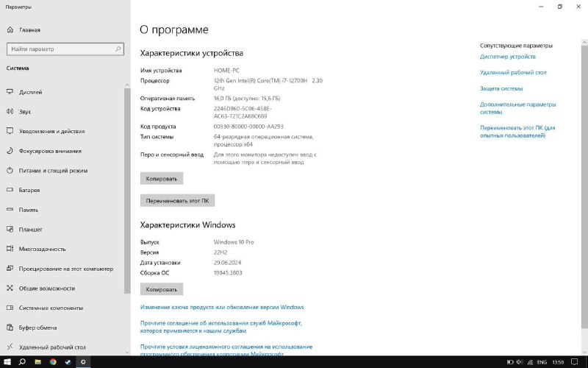Click the sidebar scroll up arrow
This screenshot has height=368, width=588.
127,85
